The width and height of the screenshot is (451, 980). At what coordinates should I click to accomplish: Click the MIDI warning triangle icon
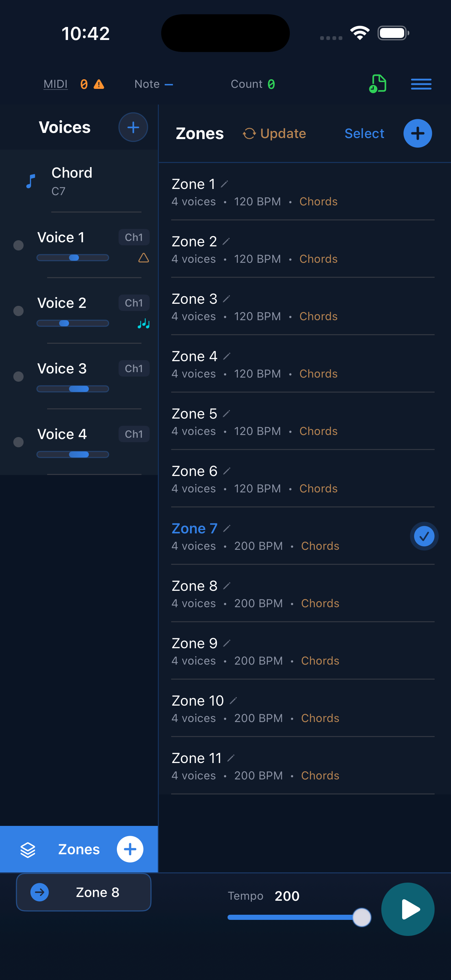pos(99,84)
